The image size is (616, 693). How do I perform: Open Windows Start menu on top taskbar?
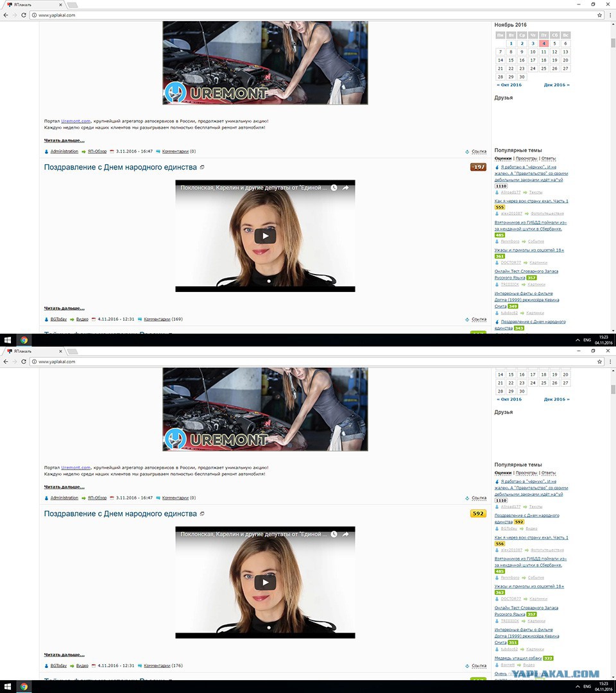coord(8,340)
